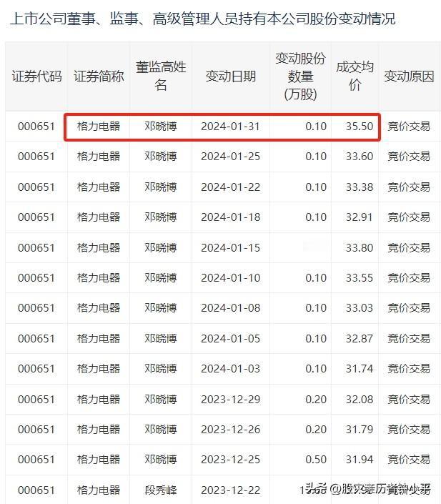Click share quantity 0.10 in the 2024-01-03 row
The height and width of the screenshot is (504, 441).
[x=316, y=369]
